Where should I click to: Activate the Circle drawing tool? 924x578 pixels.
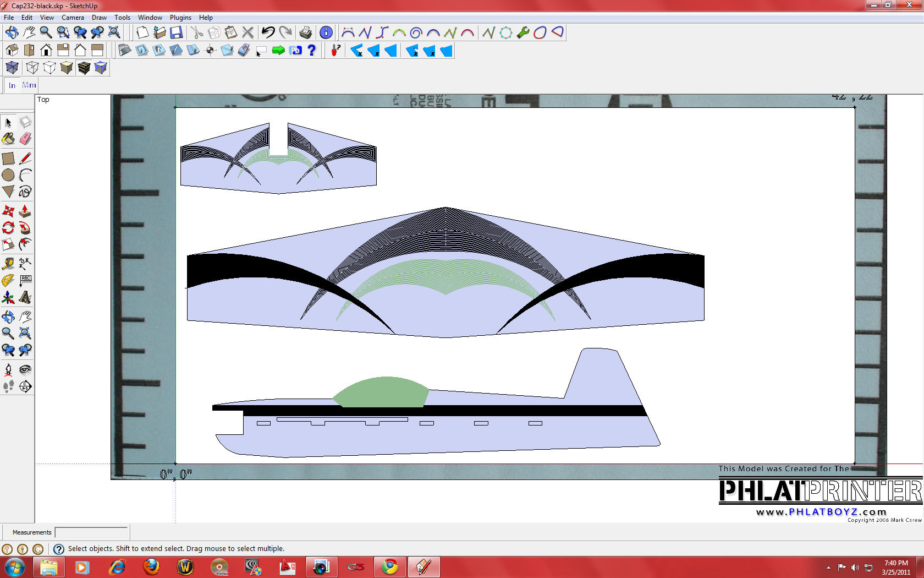pyautogui.click(x=8, y=176)
